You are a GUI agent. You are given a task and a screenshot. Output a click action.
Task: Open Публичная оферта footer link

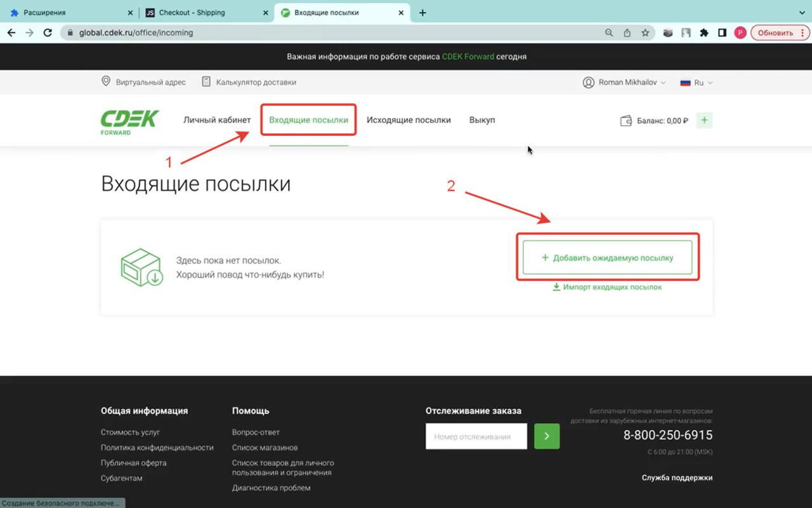tap(134, 463)
